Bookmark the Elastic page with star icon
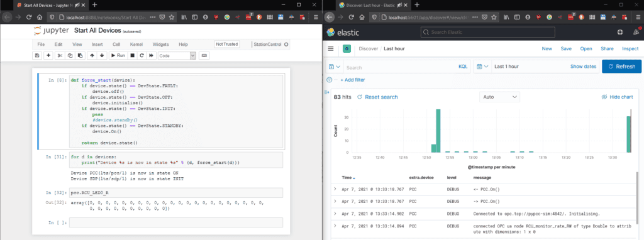This screenshot has width=644, height=240. point(494,18)
